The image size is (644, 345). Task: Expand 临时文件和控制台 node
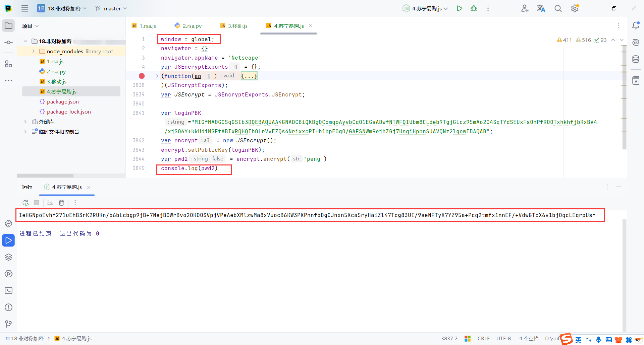[x=25, y=132]
